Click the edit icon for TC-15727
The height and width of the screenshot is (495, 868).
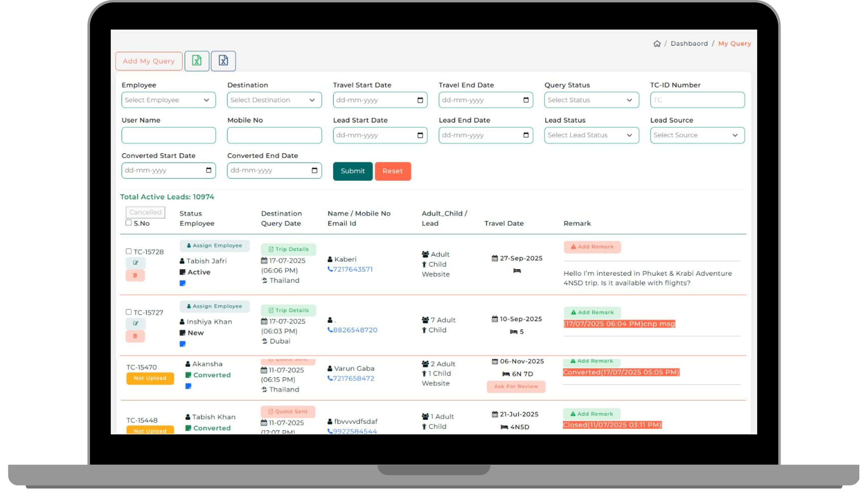point(135,323)
